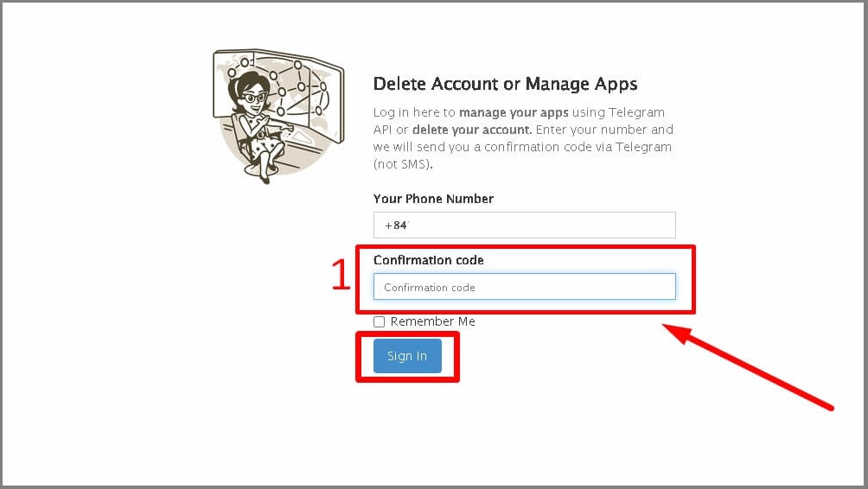Tick the Remember Me checkbox

(380, 321)
